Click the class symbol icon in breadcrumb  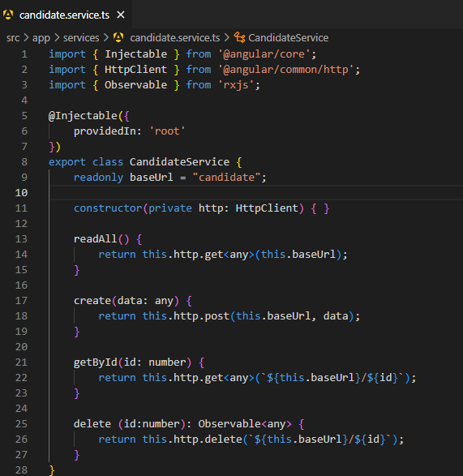pyautogui.click(x=239, y=37)
